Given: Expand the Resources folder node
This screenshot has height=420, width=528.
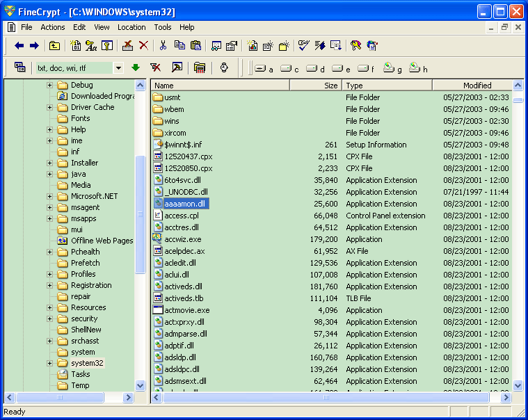Looking at the screenshot, I should coord(49,307).
